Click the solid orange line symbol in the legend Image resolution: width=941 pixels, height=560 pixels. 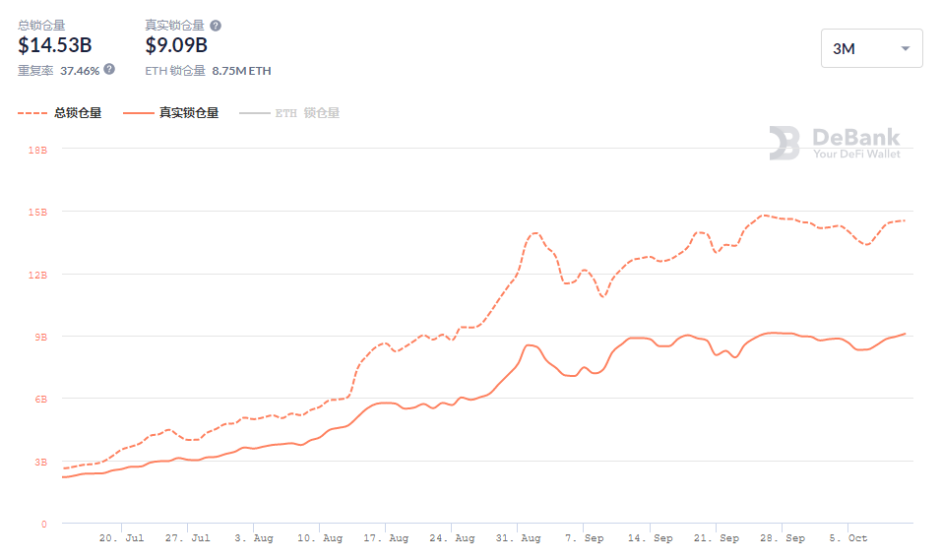point(138,113)
